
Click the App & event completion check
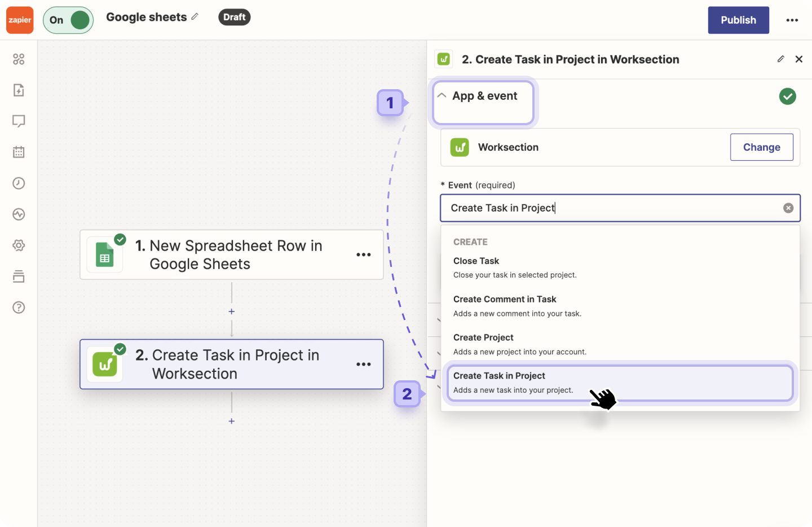(788, 96)
